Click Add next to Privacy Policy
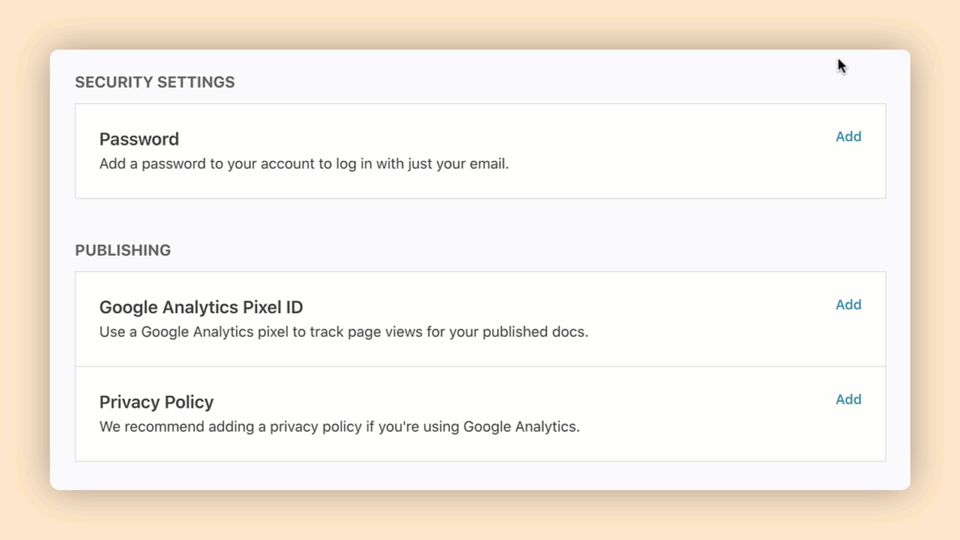 click(x=848, y=400)
